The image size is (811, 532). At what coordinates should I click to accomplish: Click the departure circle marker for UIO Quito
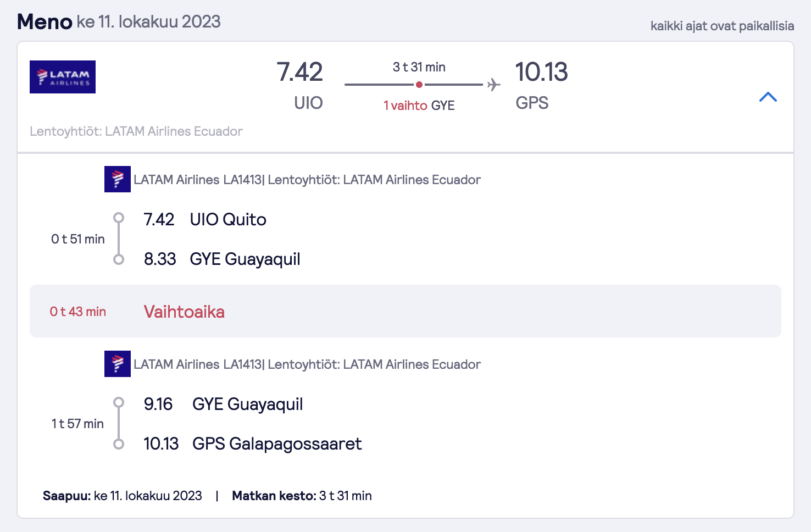[x=119, y=218]
